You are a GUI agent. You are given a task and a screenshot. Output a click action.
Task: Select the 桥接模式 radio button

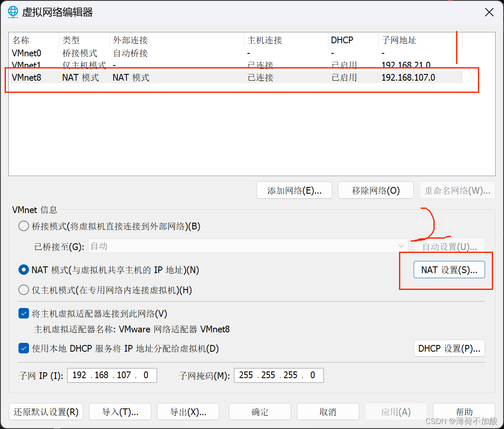coord(24,226)
